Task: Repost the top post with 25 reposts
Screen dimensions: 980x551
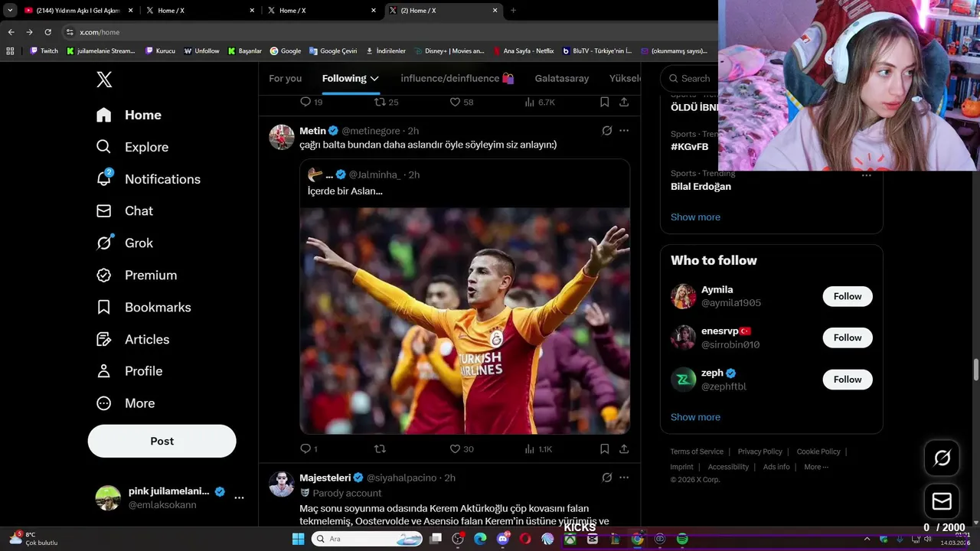Action: (x=386, y=102)
